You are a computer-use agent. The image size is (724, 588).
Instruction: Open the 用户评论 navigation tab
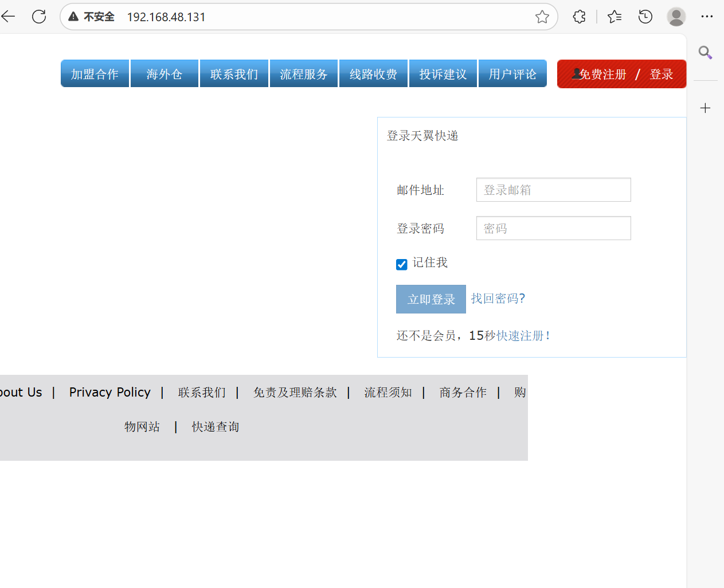[512, 74]
